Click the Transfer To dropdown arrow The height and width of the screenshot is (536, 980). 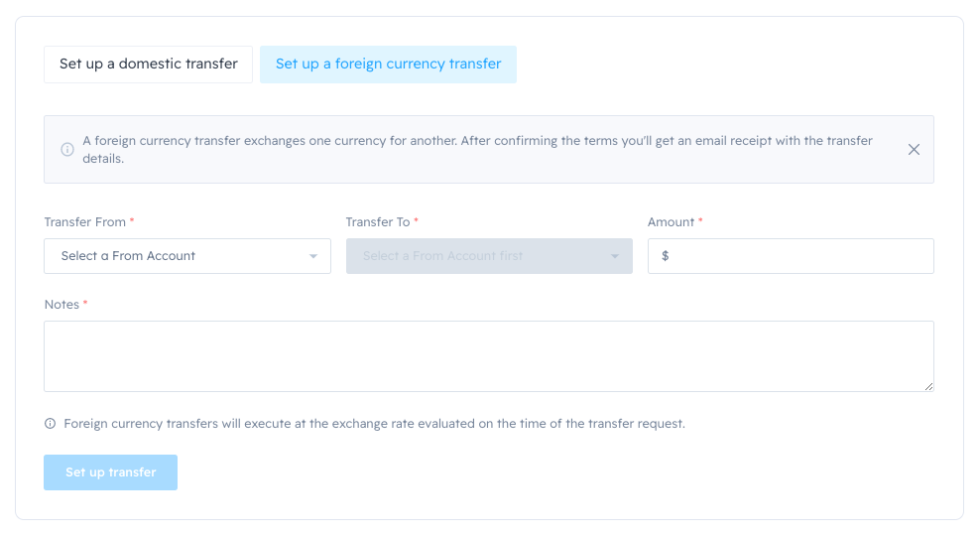[x=615, y=256]
